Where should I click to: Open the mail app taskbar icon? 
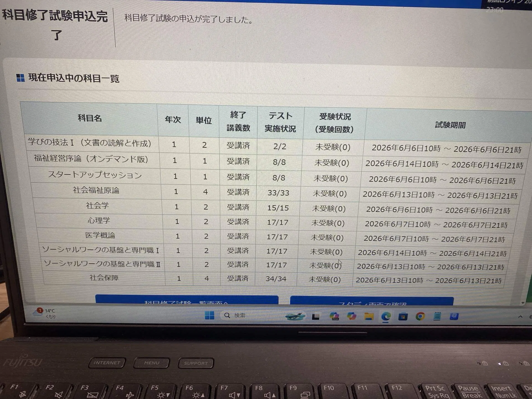[454, 316]
